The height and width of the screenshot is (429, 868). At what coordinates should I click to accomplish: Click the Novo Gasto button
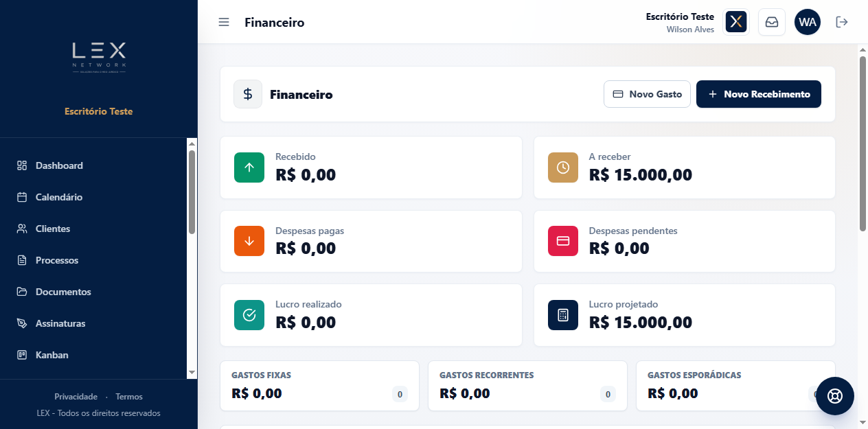coord(647,94)
